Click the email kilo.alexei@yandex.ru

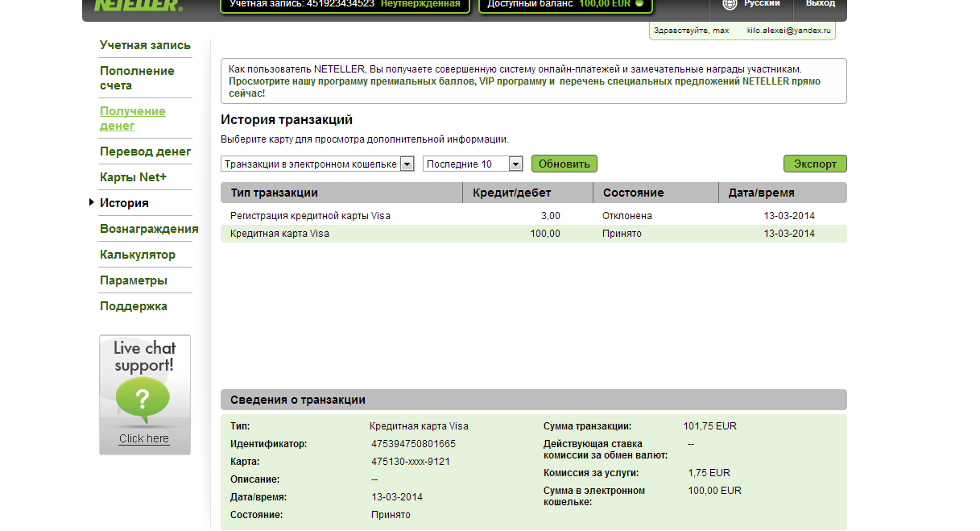click(789, 30)
